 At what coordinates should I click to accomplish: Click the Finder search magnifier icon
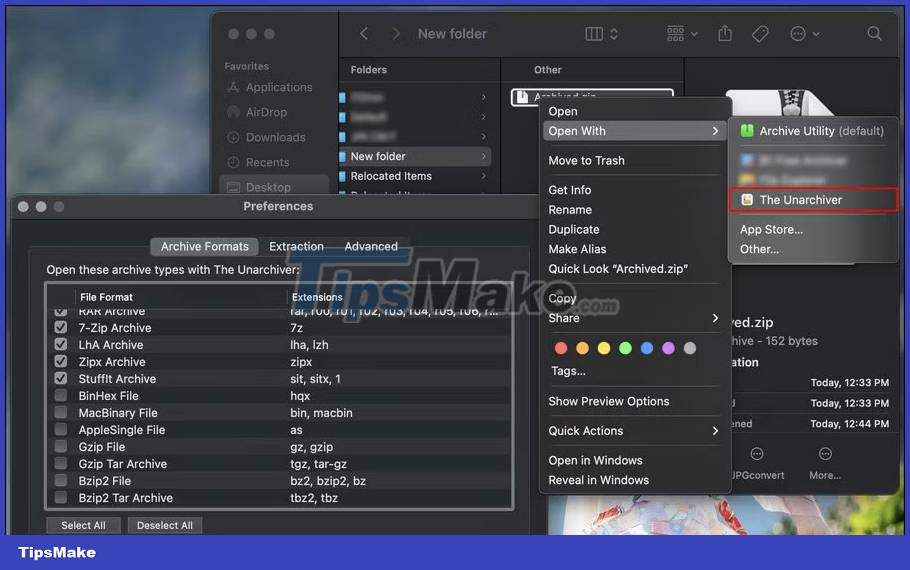pos(874,34)
